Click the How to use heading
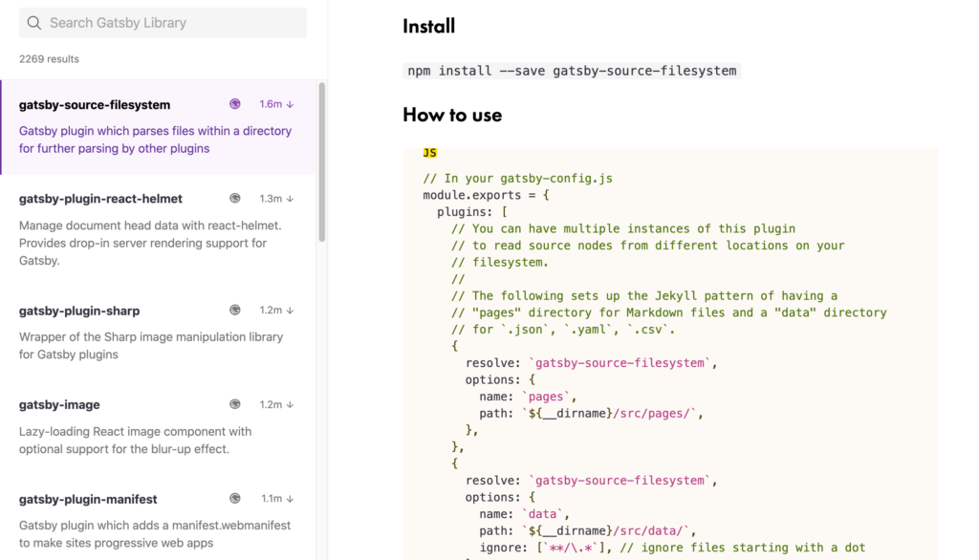Viewport: 979px width, 560px height. click(451, 115)
